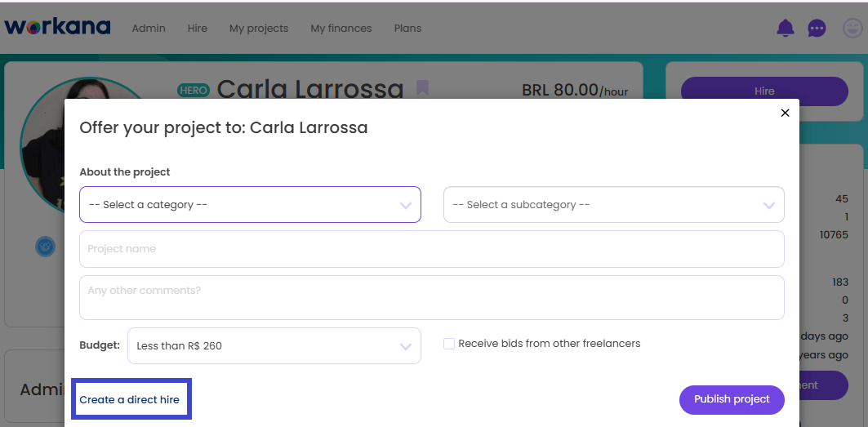Enable Receive bids from other freelancers
This screenshot has width=868, height=427.
coord(449,344)
